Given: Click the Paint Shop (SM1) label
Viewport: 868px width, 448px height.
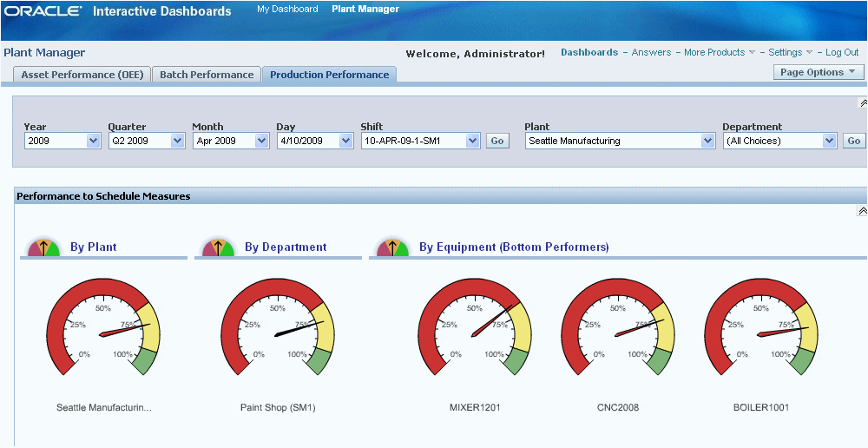Looking at the screenshot, I should (278, 407).
